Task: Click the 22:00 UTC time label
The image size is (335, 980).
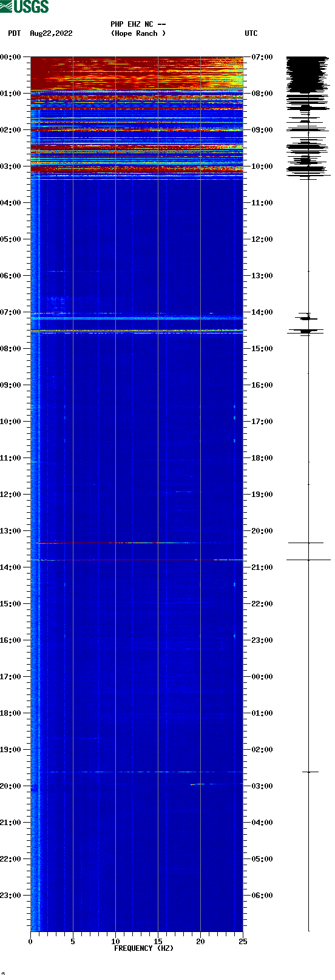Action: tap(262, 604)
